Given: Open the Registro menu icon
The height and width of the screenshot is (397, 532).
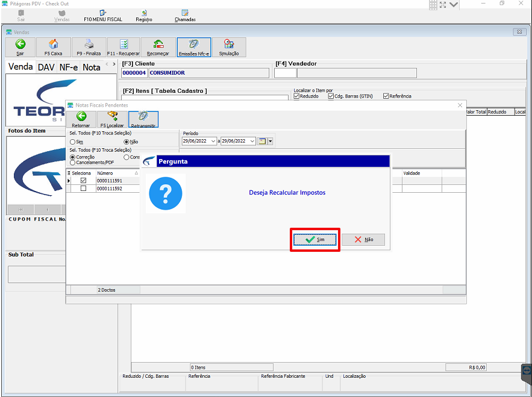Looking at the screenshot, I should click(x=144, y=16).
